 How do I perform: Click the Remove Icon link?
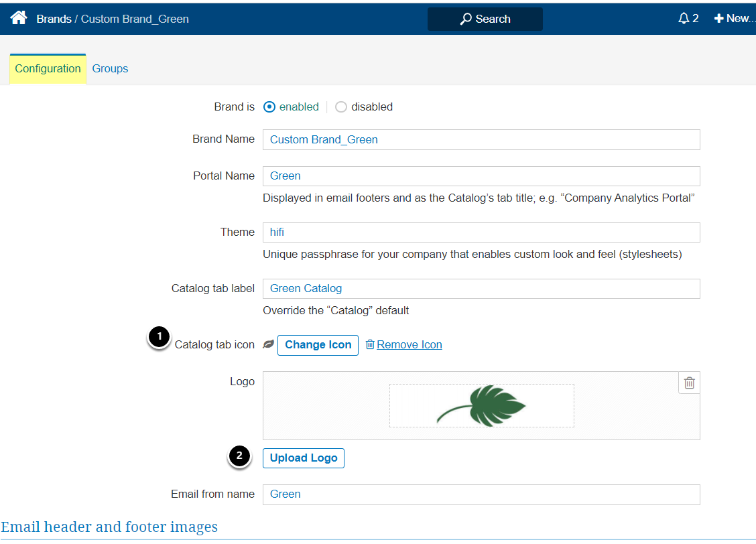coord(409,344)
